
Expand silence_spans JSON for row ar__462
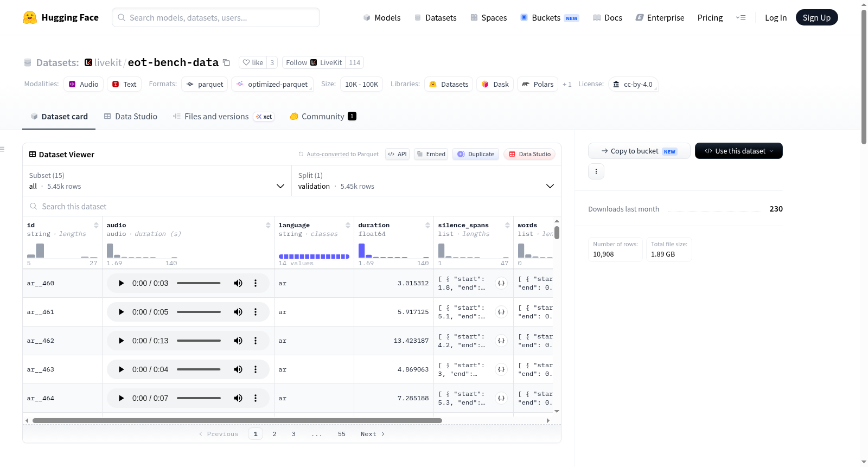[501, 341]
